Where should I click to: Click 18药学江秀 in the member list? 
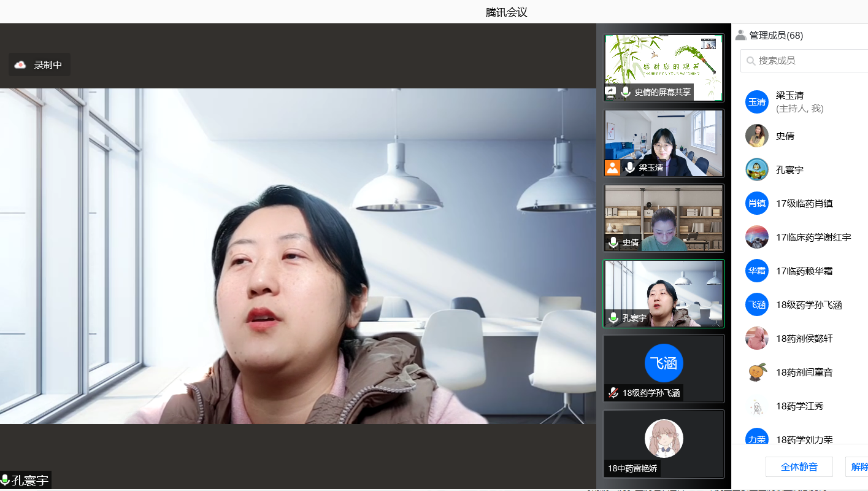point(799,406)
